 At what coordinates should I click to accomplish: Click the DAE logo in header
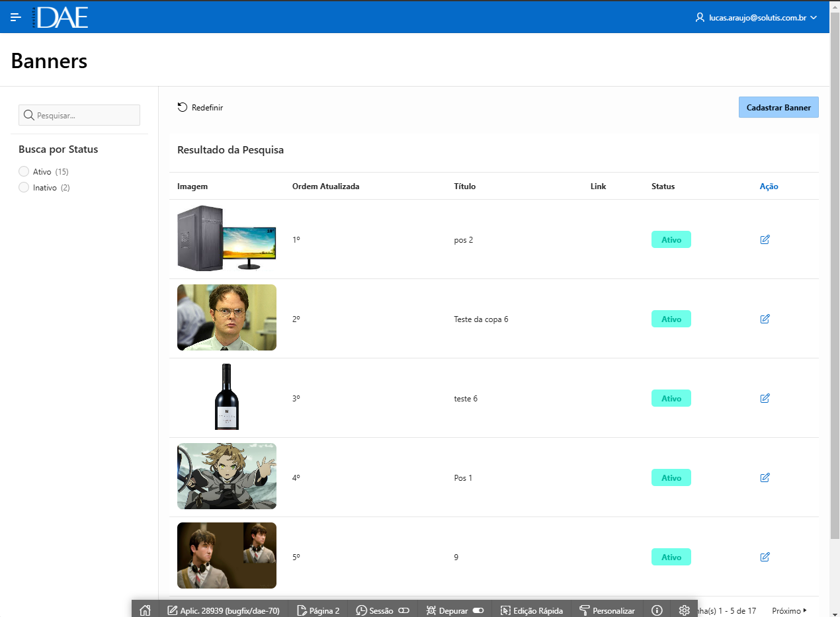click(62, 17)
